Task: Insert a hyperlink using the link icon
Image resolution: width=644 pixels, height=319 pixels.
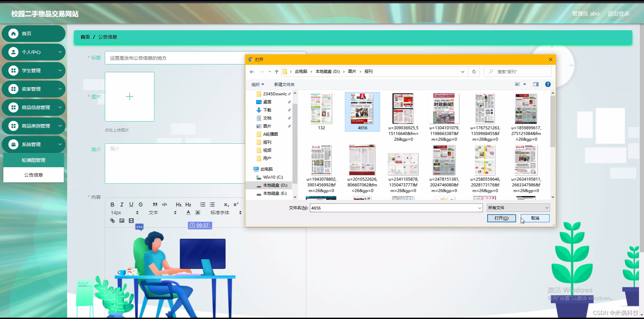Action: 112,221
